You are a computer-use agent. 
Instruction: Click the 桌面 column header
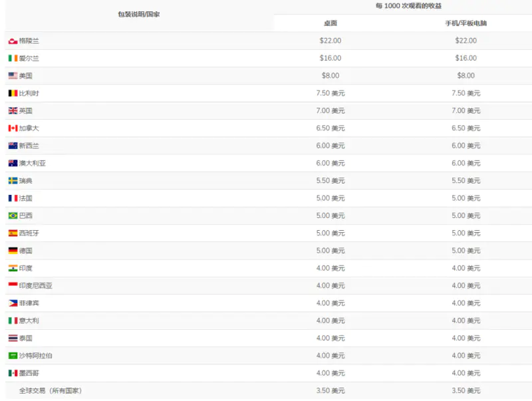[x=331, y=23]
